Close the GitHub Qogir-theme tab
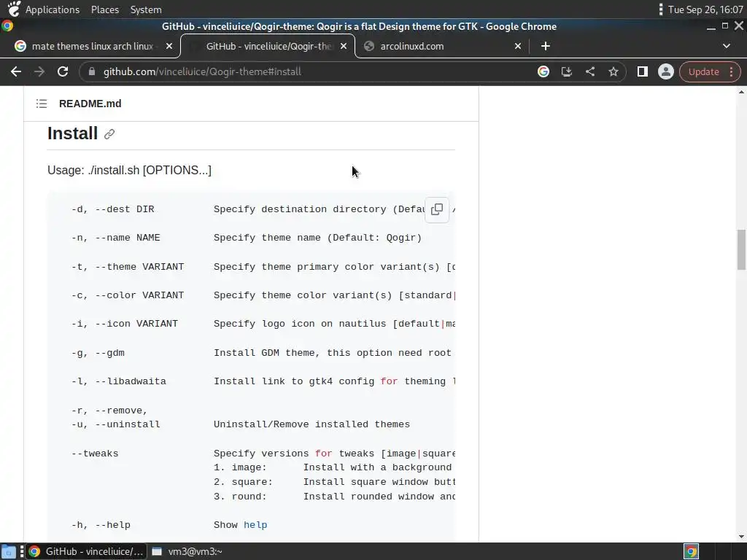747x560 pixels. coord(344,46)
